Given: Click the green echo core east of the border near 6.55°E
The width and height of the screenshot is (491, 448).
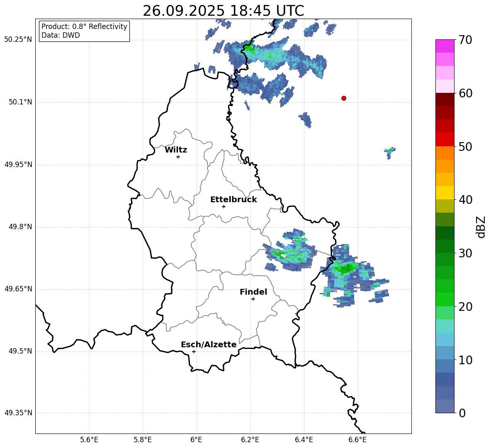Looking at the screenshot, I should pyautogui.click(x=346, y=268).
